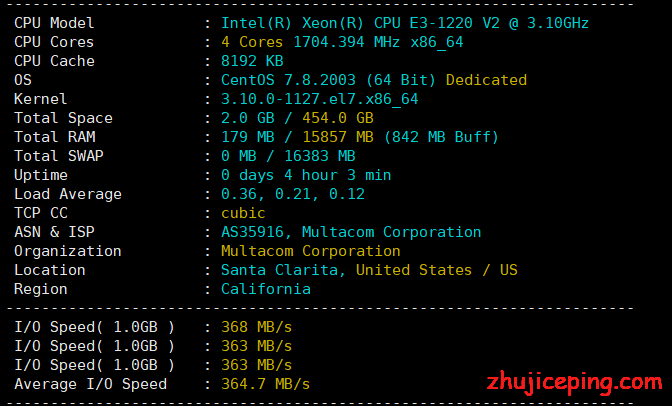This screenshot has height=406, width=672.
Task: Click the 'ASN & ISP' label
Action: [x=54, y=232]
